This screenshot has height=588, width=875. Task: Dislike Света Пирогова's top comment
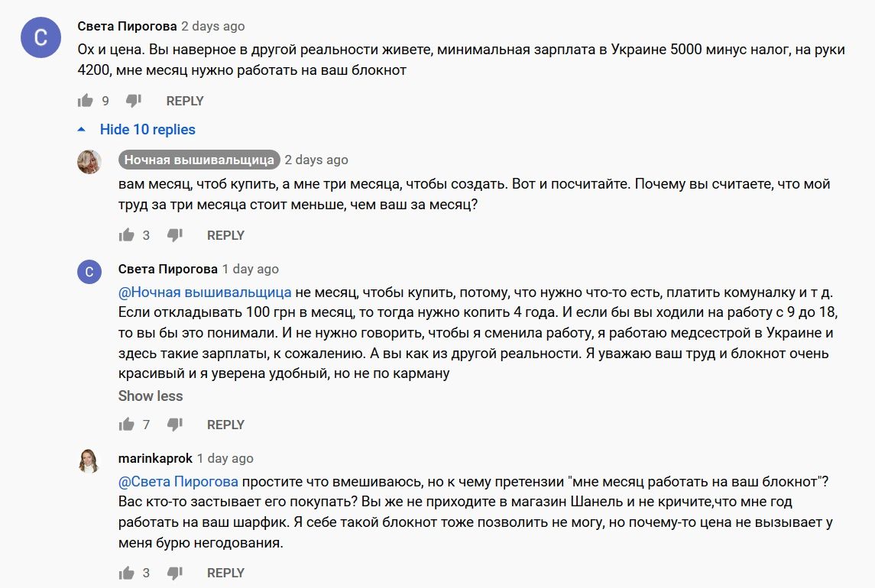[133, 101]
